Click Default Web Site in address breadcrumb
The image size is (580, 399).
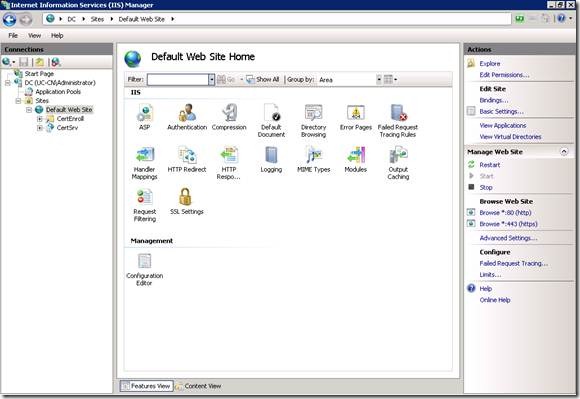click(141, 19)
